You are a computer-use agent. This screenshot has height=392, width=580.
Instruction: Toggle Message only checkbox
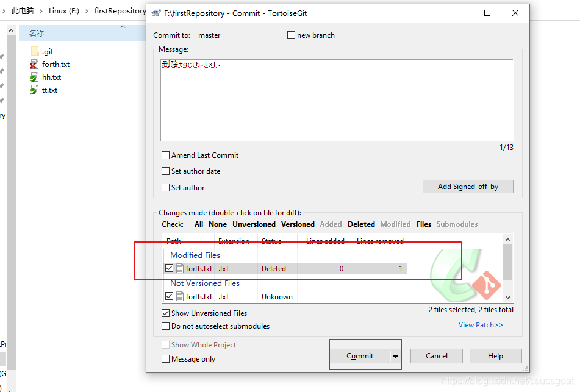165,359
